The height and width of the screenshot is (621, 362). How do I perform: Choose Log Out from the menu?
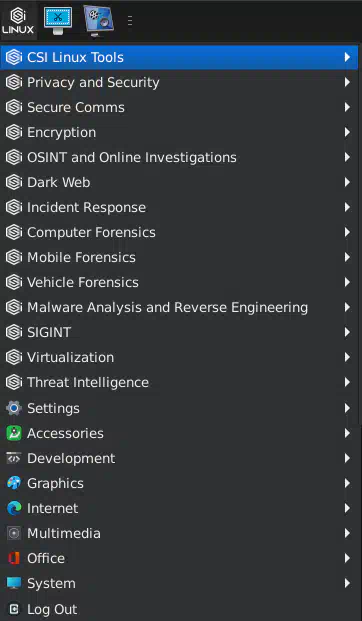click(x=179, y=609)
